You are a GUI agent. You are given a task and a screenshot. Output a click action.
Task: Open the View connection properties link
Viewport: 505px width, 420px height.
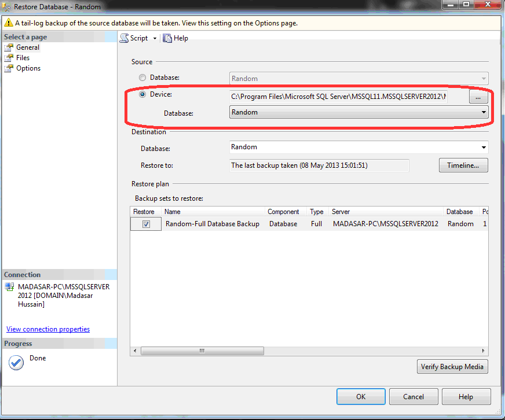point(48,329)
